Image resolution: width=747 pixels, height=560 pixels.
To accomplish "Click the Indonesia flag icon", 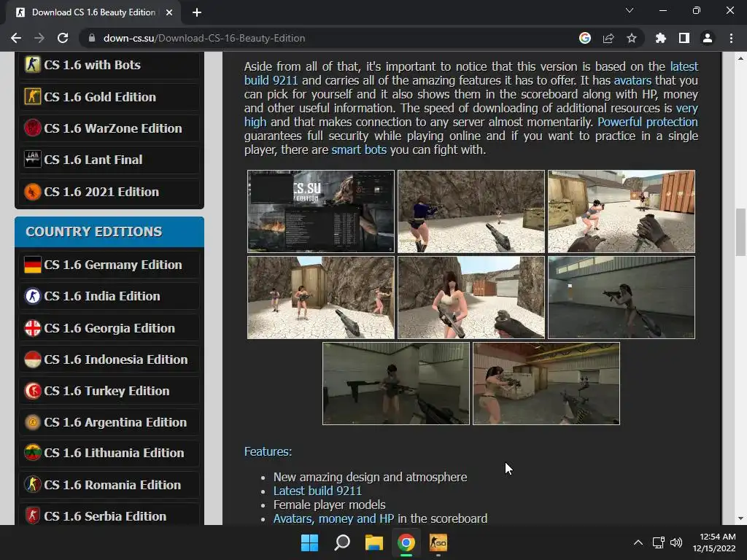I will [x=32, y=359].
